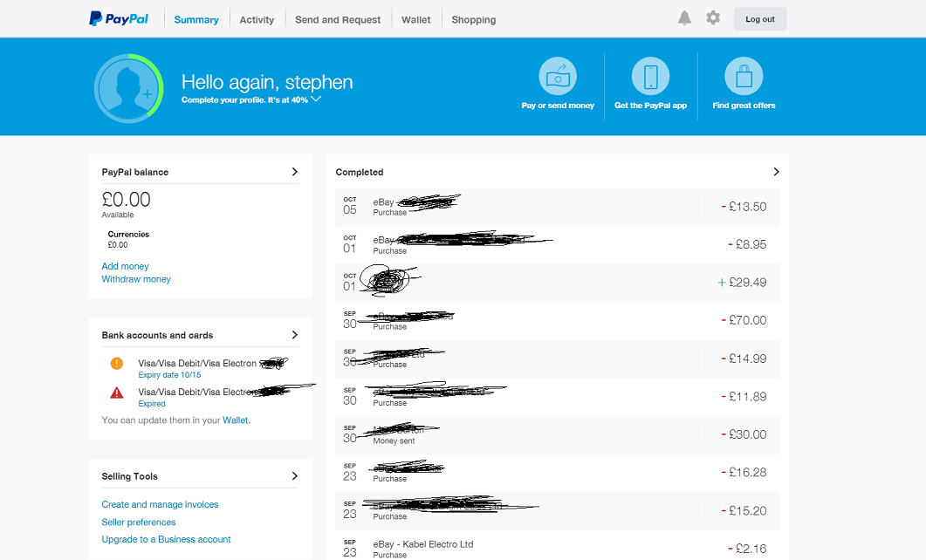
Task: Open the eBay - Kabel Electro Ltd purchase
Action: point(557,545)
